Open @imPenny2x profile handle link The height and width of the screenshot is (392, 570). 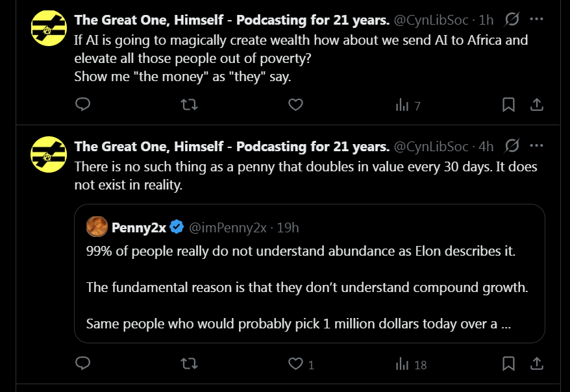pos(228,227)
